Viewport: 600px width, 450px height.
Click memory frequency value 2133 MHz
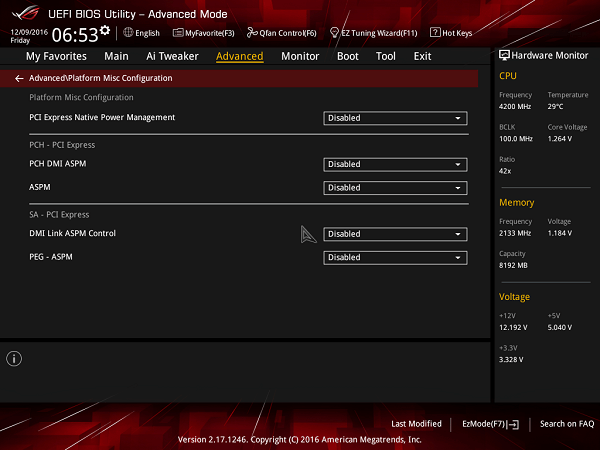pos(515,233)
